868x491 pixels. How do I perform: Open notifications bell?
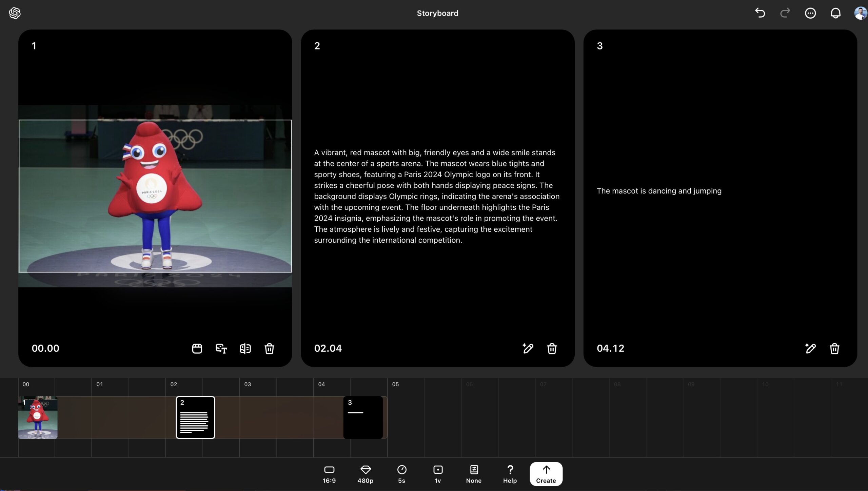click(x=835, y=13)
